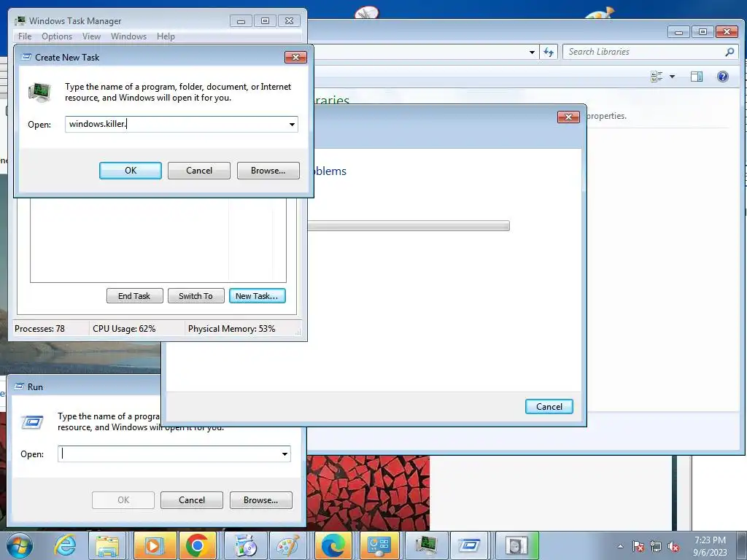
Task: Show hidden tray icons arrow
Action: [620, 546]
